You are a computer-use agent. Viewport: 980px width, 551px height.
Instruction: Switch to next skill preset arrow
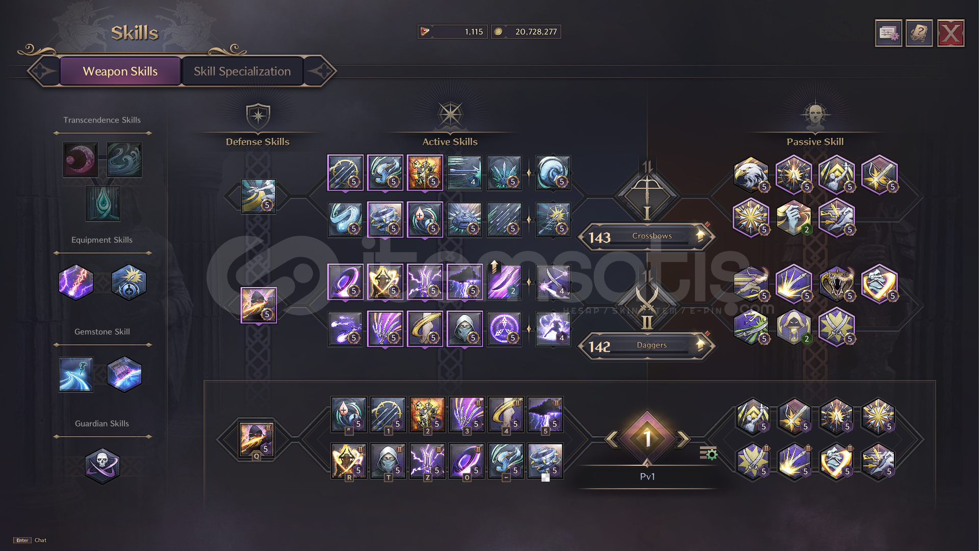pos(683,439)
